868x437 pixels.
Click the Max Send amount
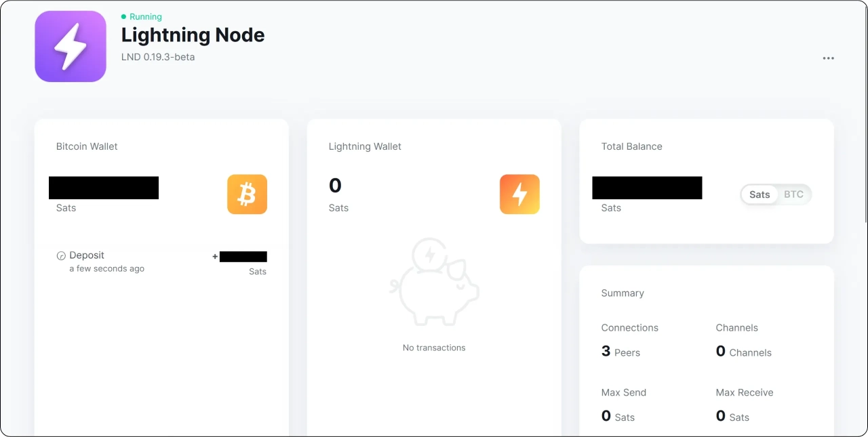(x=618, y=417)
